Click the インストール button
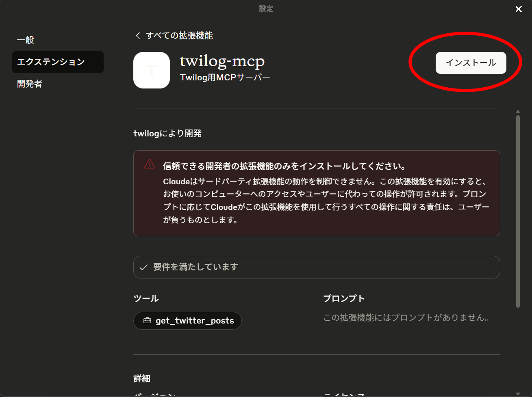Viewport: 532px width, 397px height. point(471,63)
